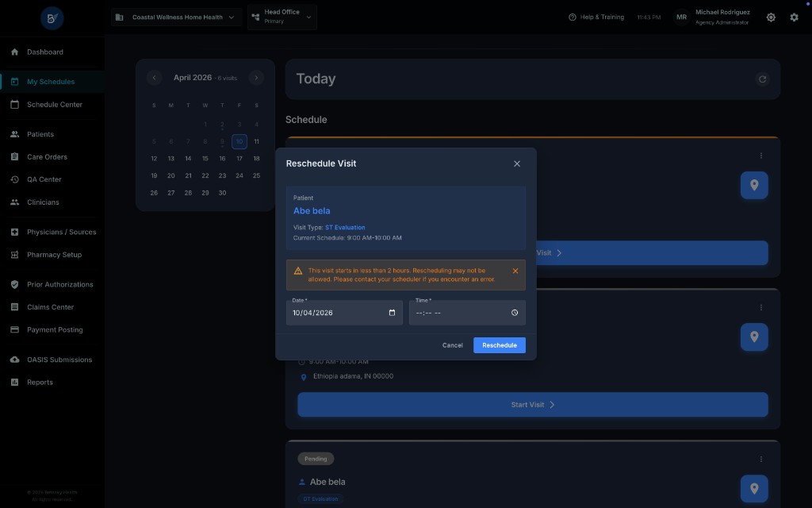Toggle the light/dark theme icon
This screenshot has height=508, width=812.
coord(771,17)
